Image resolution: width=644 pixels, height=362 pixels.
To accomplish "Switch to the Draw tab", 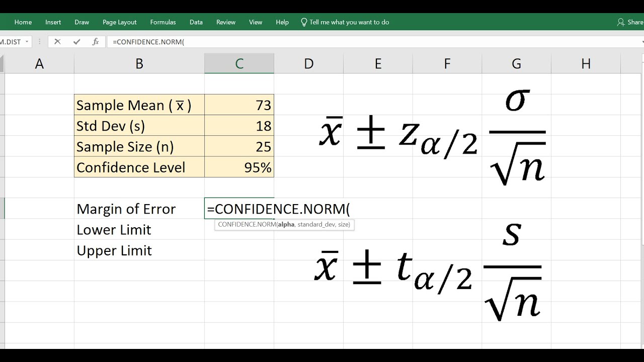I will coord(82,22).
